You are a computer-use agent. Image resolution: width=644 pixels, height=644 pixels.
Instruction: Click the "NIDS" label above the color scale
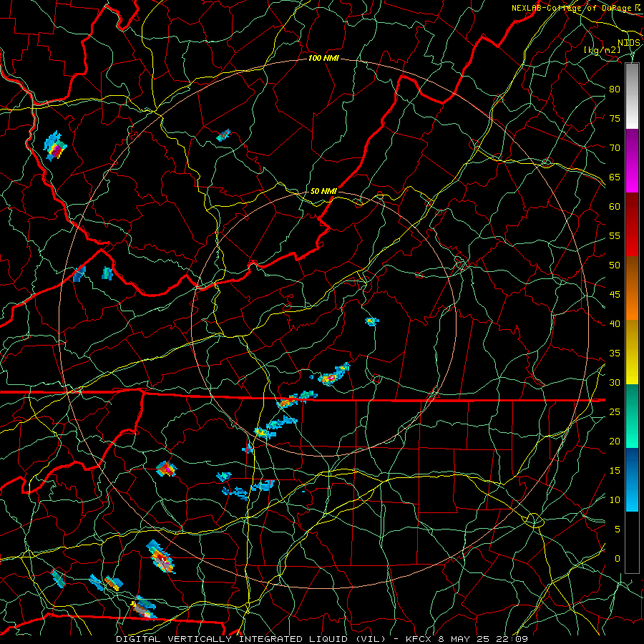(629, 43)
